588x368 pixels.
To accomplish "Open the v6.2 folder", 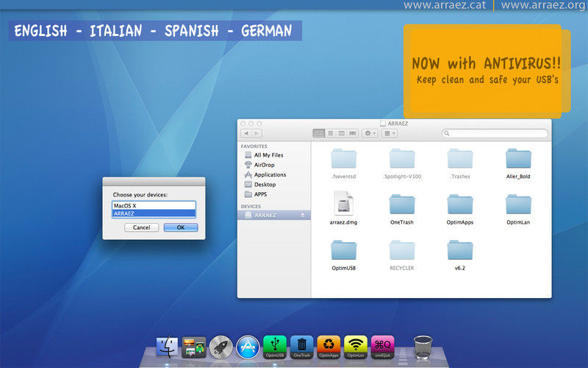I will click(460, 255).
